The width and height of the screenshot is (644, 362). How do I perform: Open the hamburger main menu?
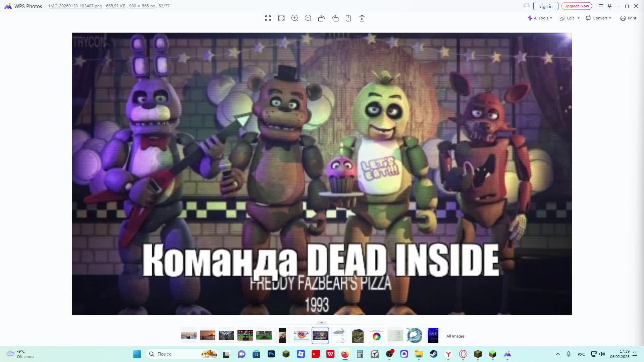(601, 6)
